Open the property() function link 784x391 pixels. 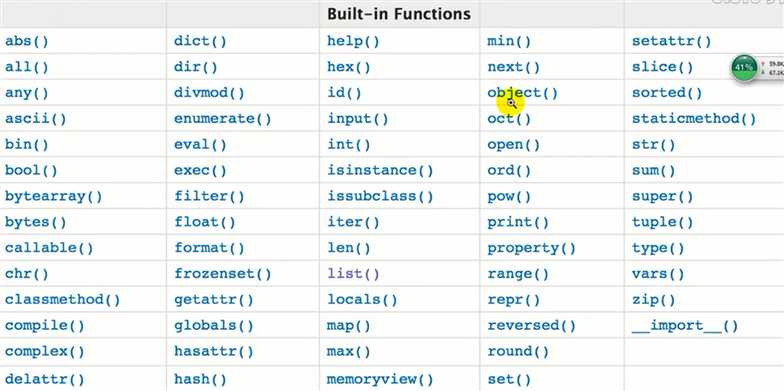click(x=531, y=248)
